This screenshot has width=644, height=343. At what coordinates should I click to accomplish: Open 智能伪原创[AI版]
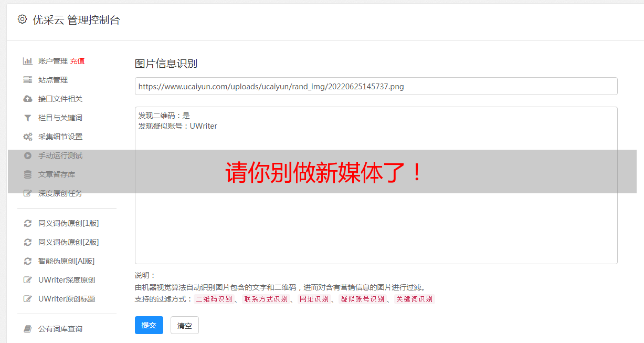coord(67,261)
